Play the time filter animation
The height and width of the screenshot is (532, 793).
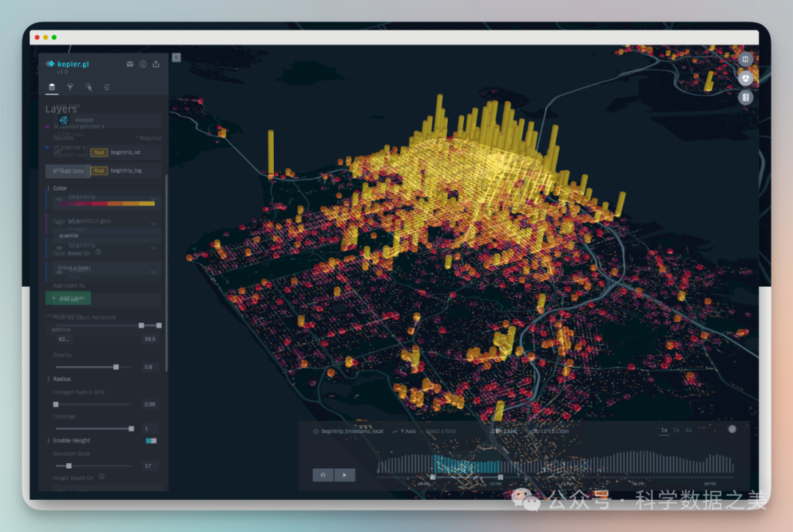344,475
